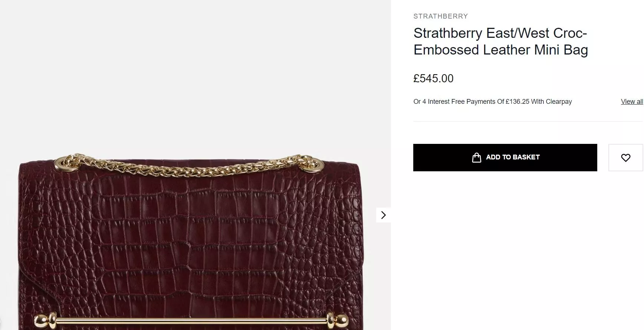Click the burgundy croc-embossed bag image
The image size is (644, 330).
tap(189, 241)
